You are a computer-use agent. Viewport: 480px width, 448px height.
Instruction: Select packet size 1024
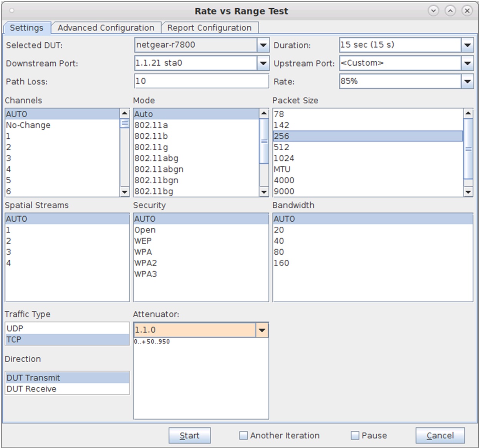point(284,158)
